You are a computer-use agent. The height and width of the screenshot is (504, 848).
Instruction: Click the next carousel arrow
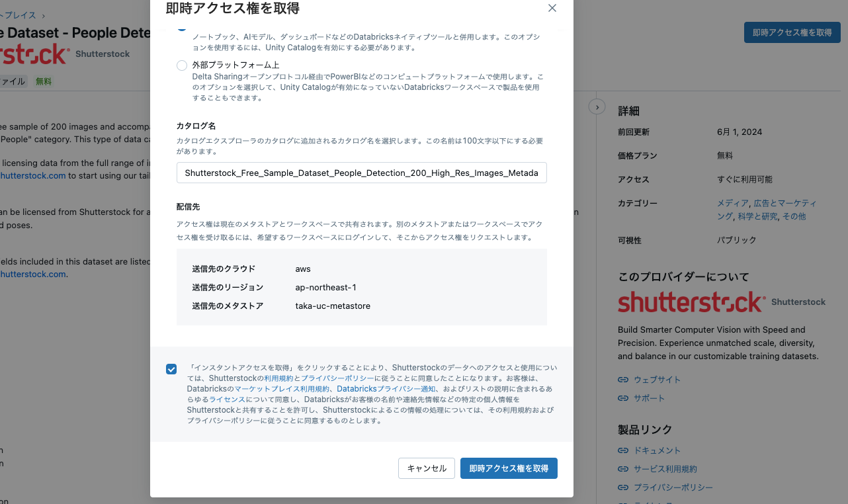pyautogui.click(x=597, y=106)
